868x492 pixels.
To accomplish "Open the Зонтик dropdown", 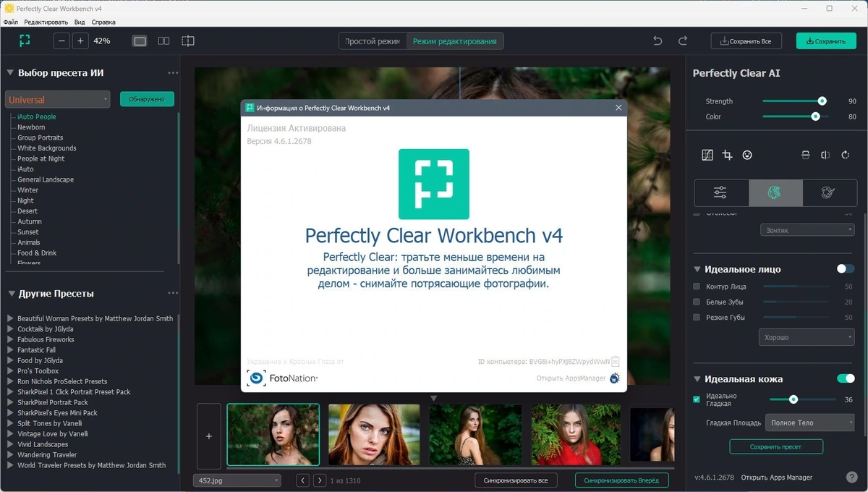I will tap(807, 230).
